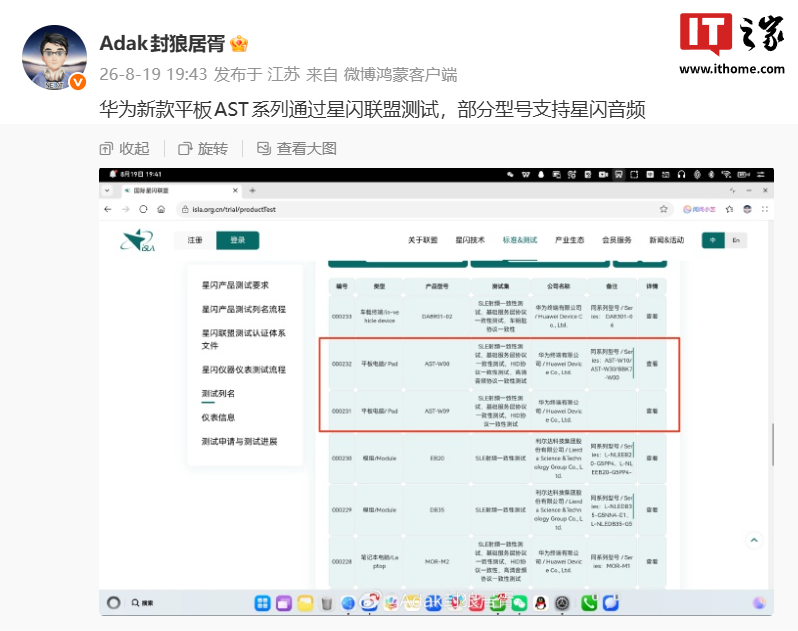Click the 问问小艺 assistant button

coord(699,209)
